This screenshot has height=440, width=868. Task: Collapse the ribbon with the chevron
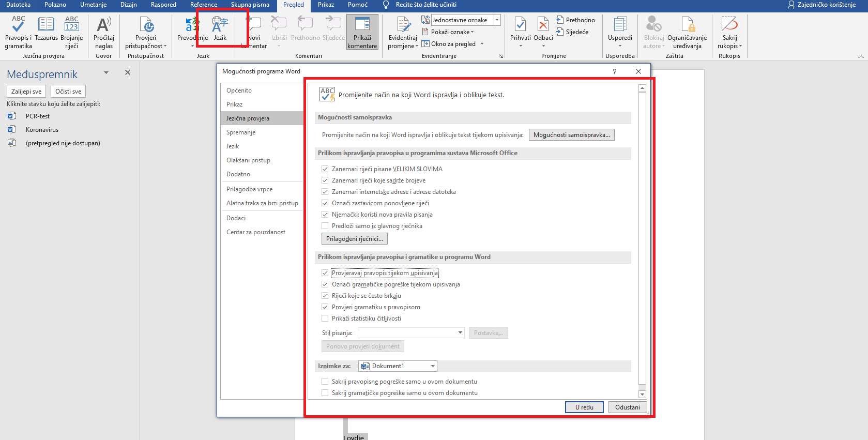861,56
